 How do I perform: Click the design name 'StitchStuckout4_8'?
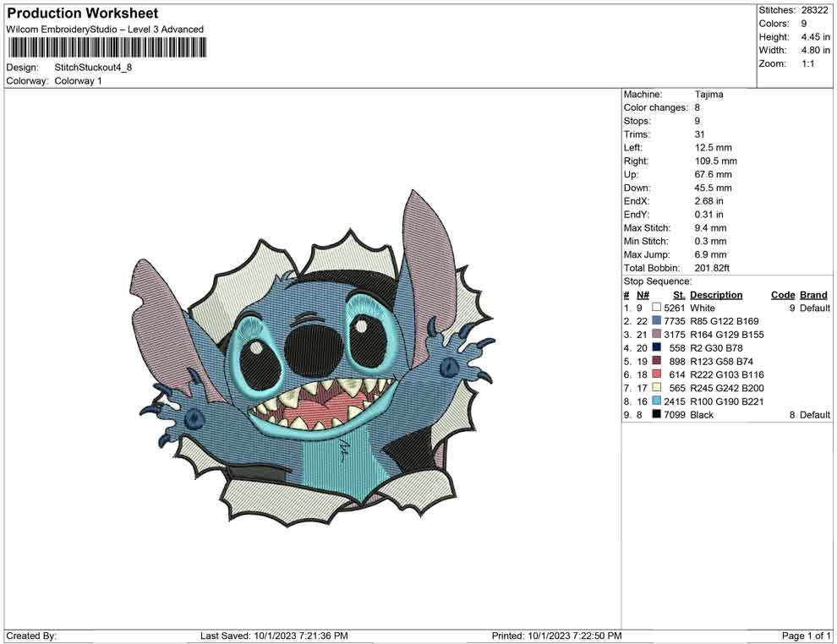(x=93, y=68)
